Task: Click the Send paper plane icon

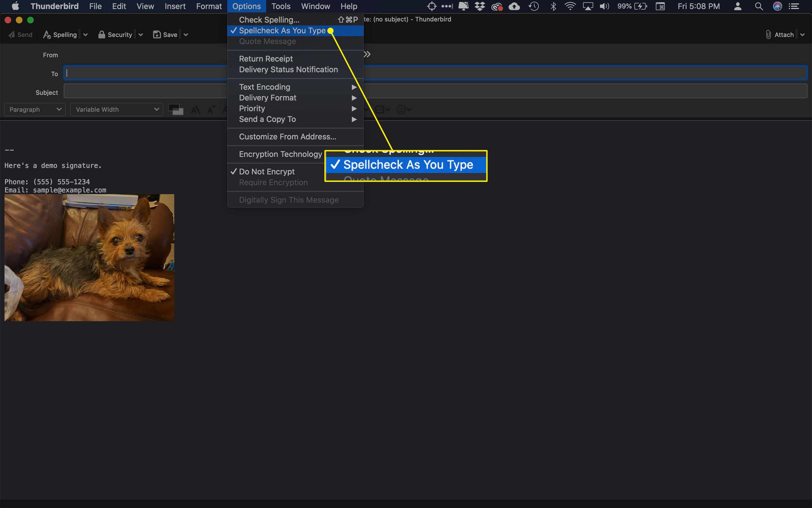Action: (x=11, y=35)
